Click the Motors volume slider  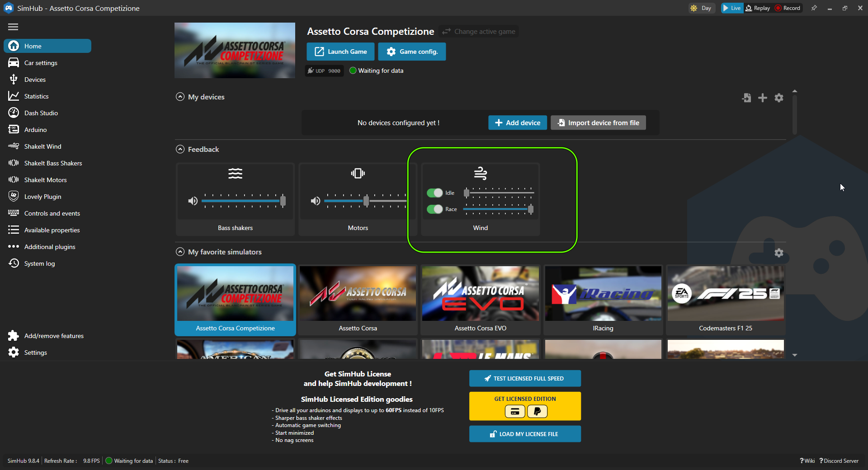point(365,201)
